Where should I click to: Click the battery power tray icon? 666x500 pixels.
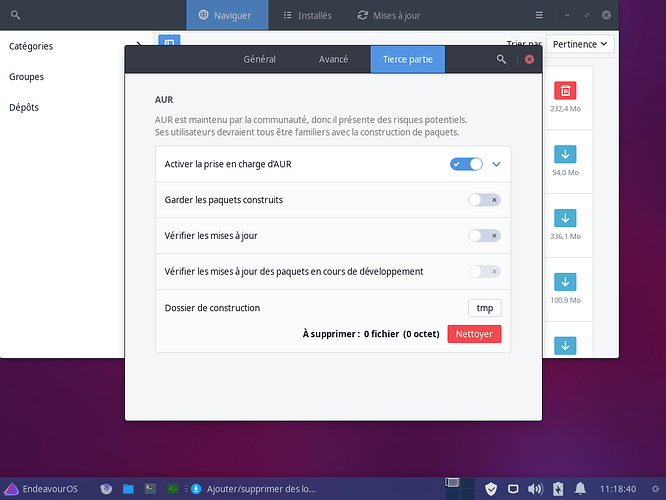point(558,489)
